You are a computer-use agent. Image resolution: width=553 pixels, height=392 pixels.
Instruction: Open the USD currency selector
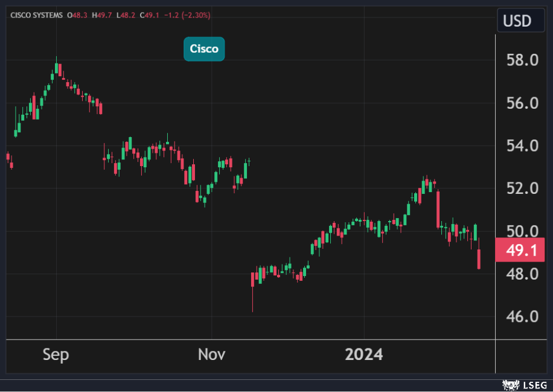click(x=517, y=21)
